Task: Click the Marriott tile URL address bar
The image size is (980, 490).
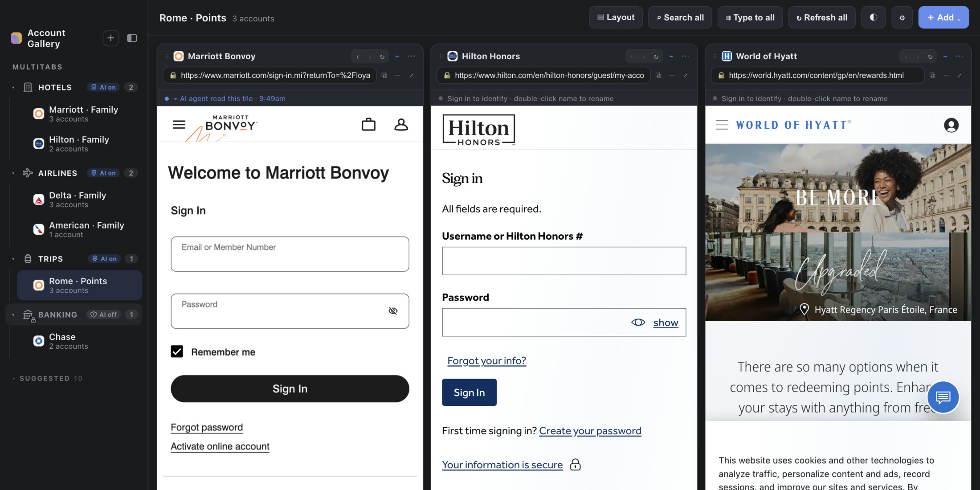Action: click(270, 75)
